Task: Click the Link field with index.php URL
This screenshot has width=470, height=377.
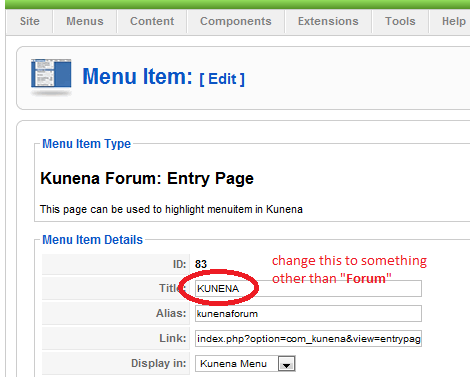Action: 308,338
